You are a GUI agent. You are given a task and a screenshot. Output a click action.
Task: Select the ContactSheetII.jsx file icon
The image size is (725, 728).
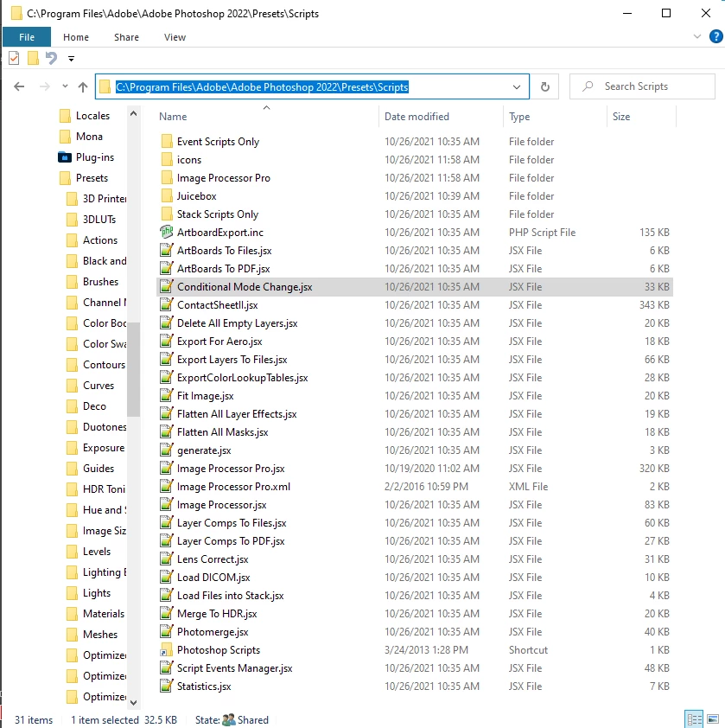tap(167, 304)
